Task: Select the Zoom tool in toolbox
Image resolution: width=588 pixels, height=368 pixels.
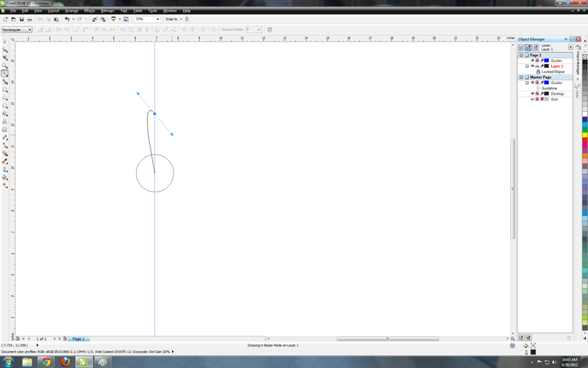Action: tap(5, 66)
